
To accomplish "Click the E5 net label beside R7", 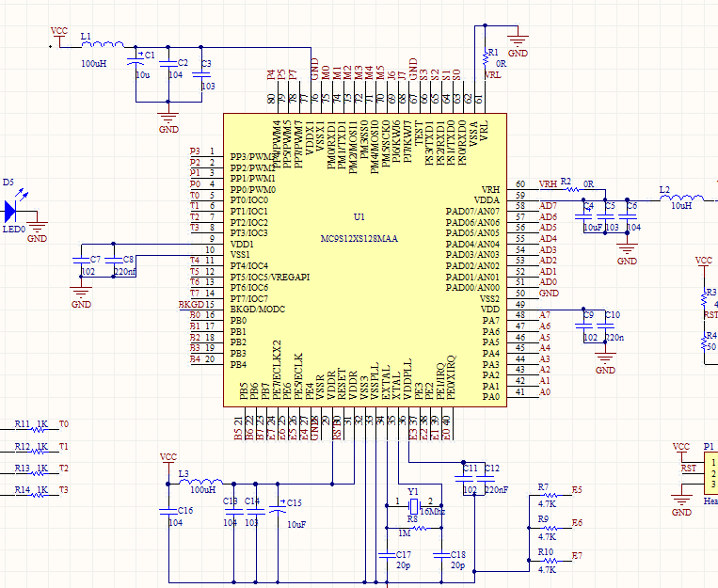I will pyautogui.click(x=577, y=490).
